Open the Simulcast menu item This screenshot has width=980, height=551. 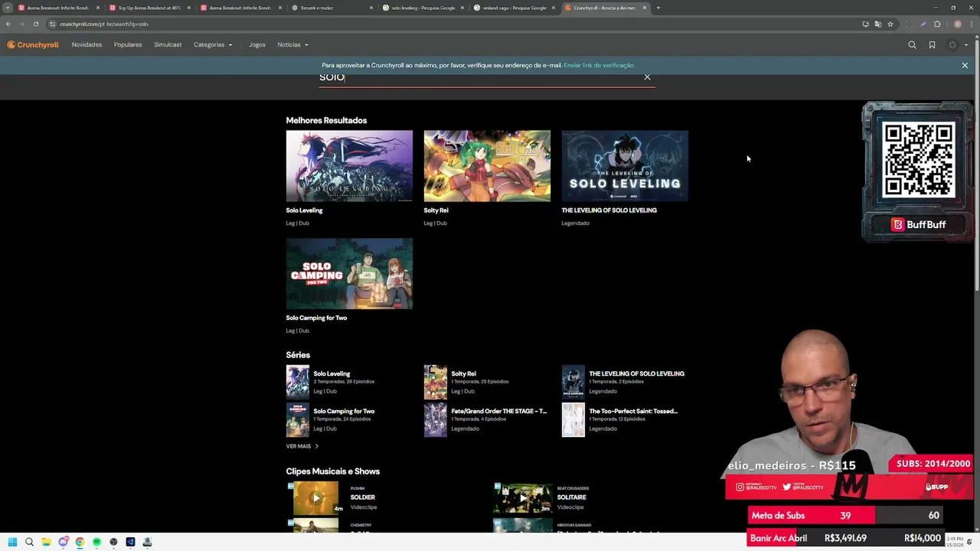pos(168,45)
